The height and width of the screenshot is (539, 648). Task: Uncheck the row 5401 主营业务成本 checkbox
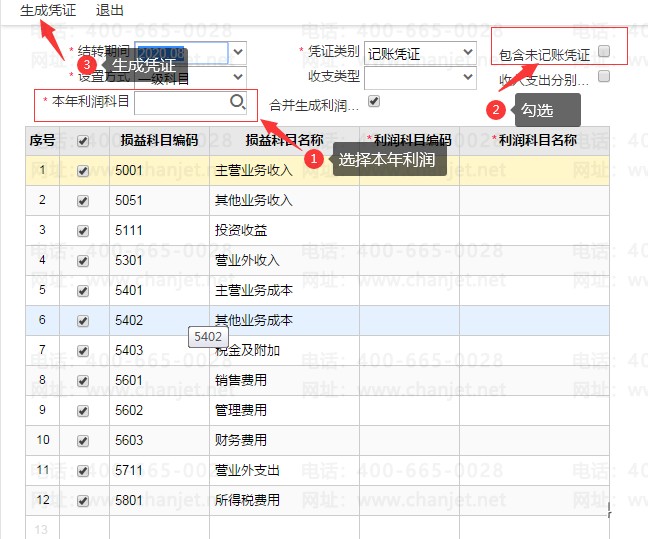83,291
